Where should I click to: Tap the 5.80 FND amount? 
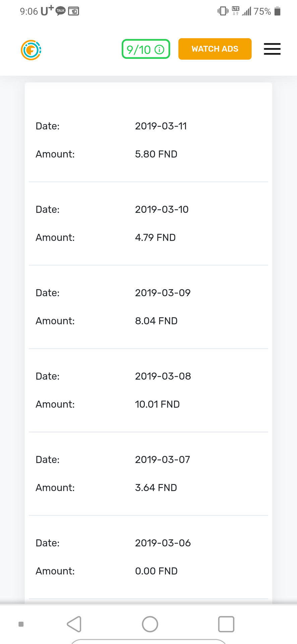pyautogui.click(x=156, y=154)
